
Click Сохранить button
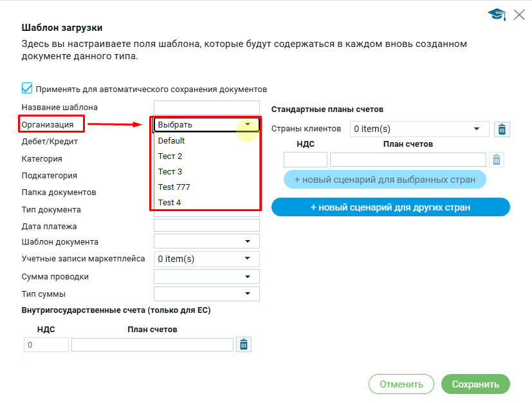click(475, 384)
